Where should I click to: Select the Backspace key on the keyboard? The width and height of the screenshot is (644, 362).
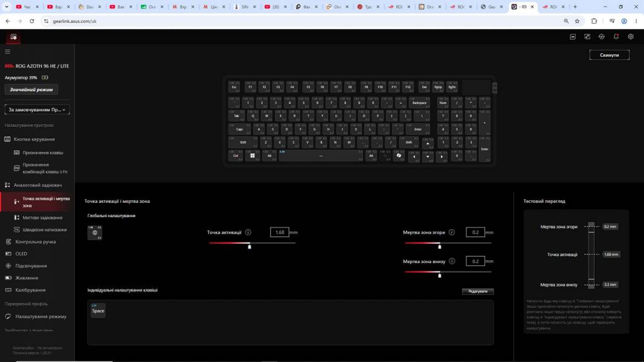pyautogui.click(x=419, y=103)
